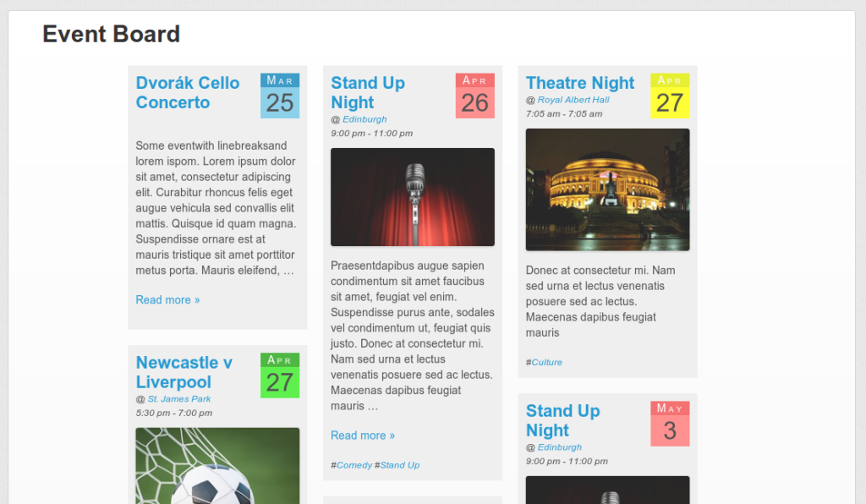Open Stand Up Night April 26 title
The height and width of the screenshot is (504, 866).
(368, 93)
